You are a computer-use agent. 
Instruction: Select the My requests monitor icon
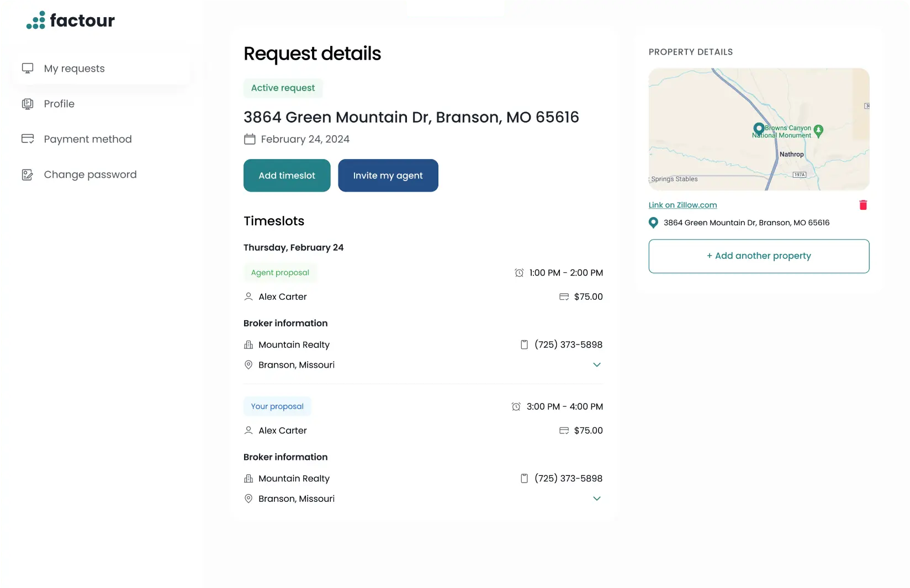pyautogui.click(x=28, y=68)
